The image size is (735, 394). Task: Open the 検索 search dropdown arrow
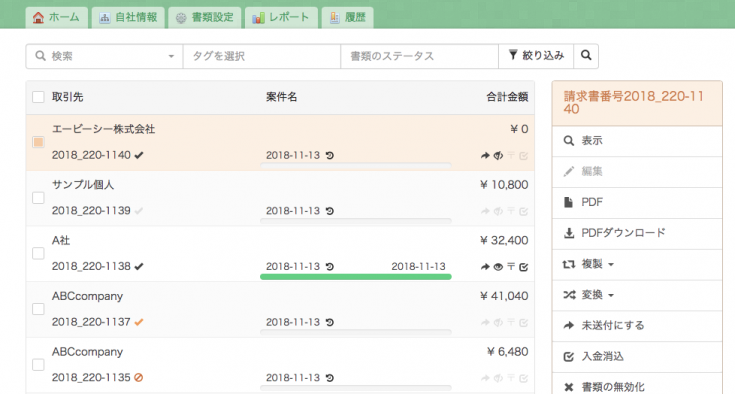coord(171,57)
